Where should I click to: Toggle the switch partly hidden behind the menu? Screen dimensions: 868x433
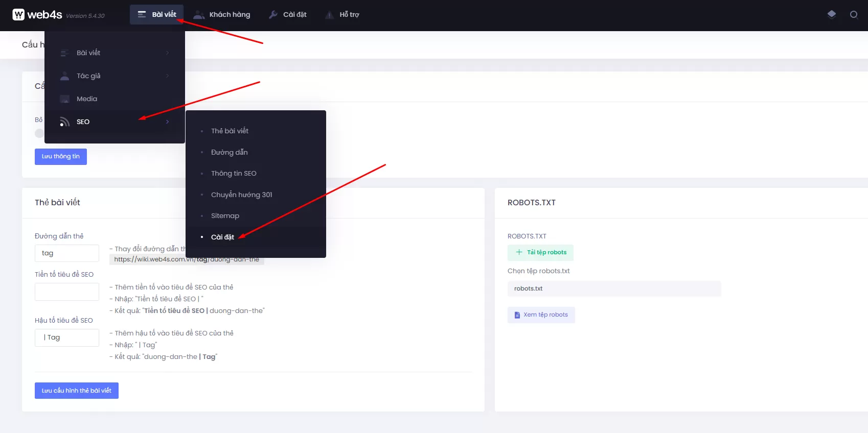click(39, 133)
